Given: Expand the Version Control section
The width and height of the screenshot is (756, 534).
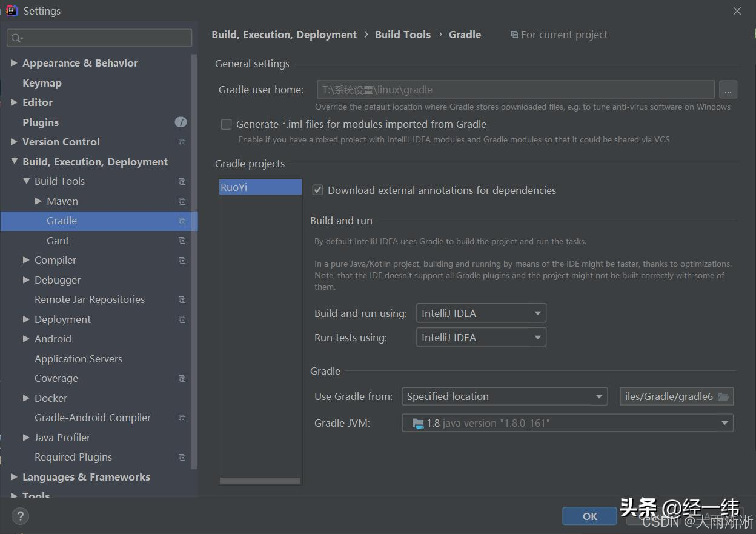Looking at the screenshot, I should pos(14,142).
